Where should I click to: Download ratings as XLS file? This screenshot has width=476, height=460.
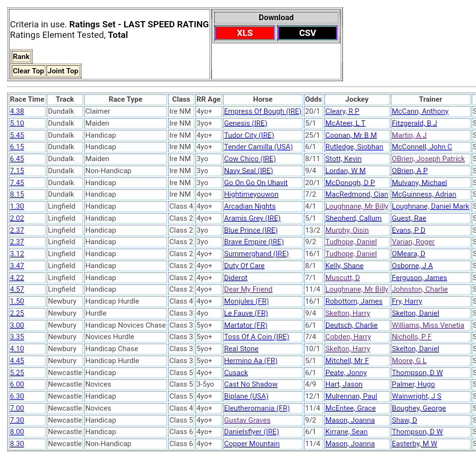pos(244,33)
